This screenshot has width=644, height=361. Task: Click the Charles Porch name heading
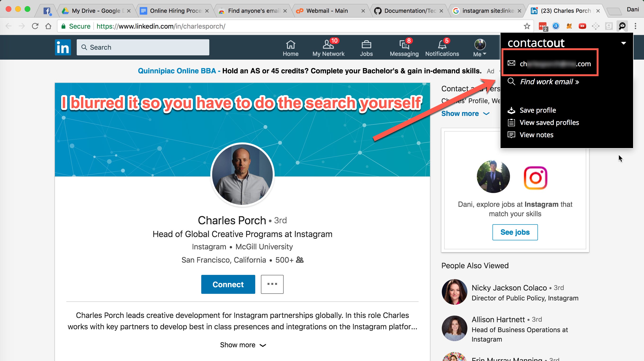[232, 220]
